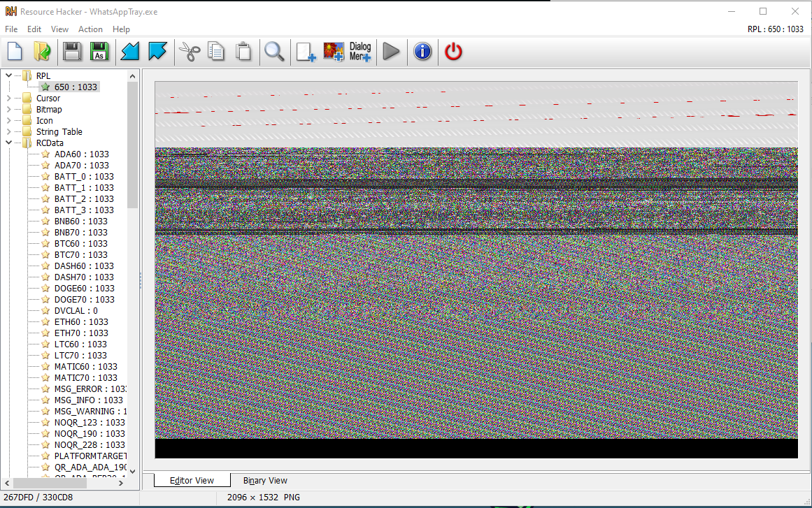Maximize the Resource Hacker window

pyautogui.click(x=763, y=11)
